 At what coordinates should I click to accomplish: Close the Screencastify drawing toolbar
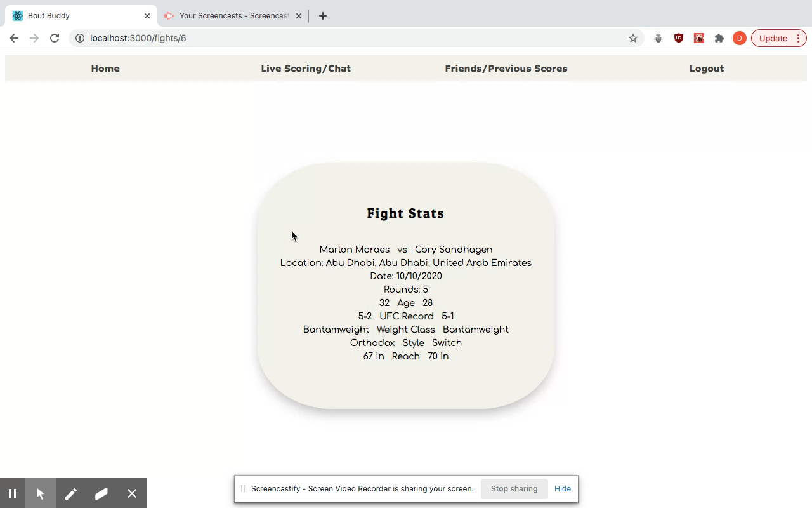click(x=132, y=493)
